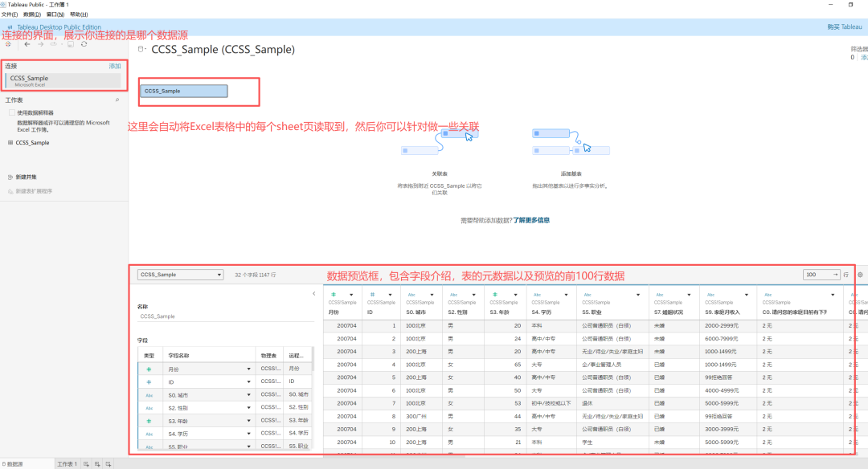Select the blue CCSS_Sample table on canvas
The height and width of the screenshot is (469, 868).
[x=184, y=92]
